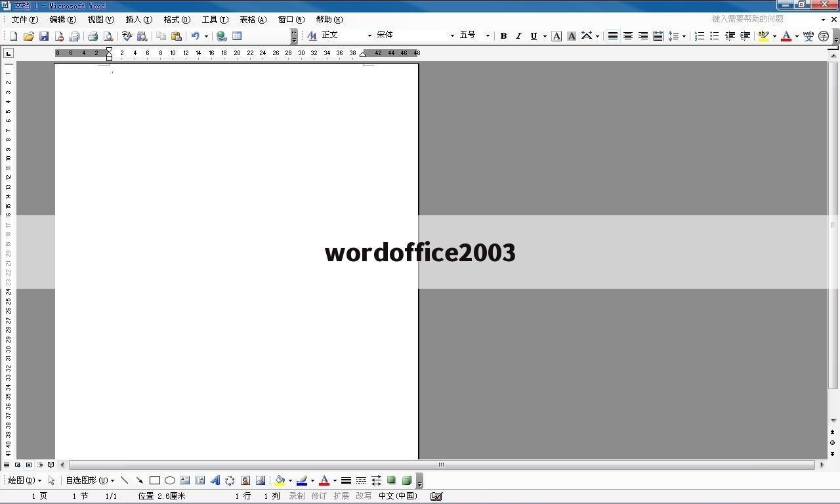Toggle Italic formatting
840x504 pixels.
coord(518,36)
